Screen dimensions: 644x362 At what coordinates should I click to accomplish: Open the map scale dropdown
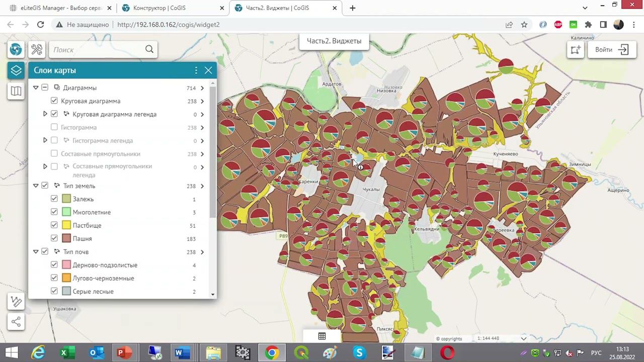pyautogui.click(x=523, y=338)
